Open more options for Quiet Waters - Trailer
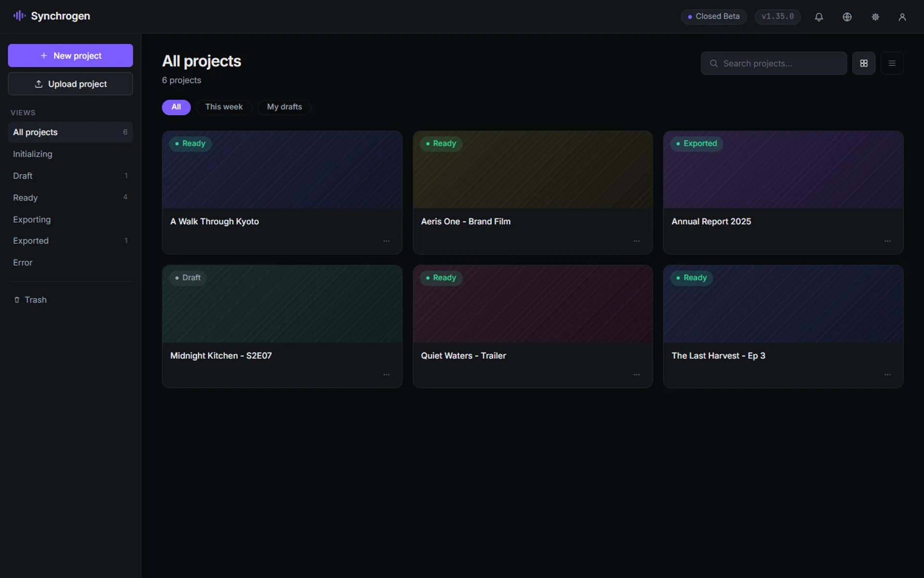 [637, 374]
